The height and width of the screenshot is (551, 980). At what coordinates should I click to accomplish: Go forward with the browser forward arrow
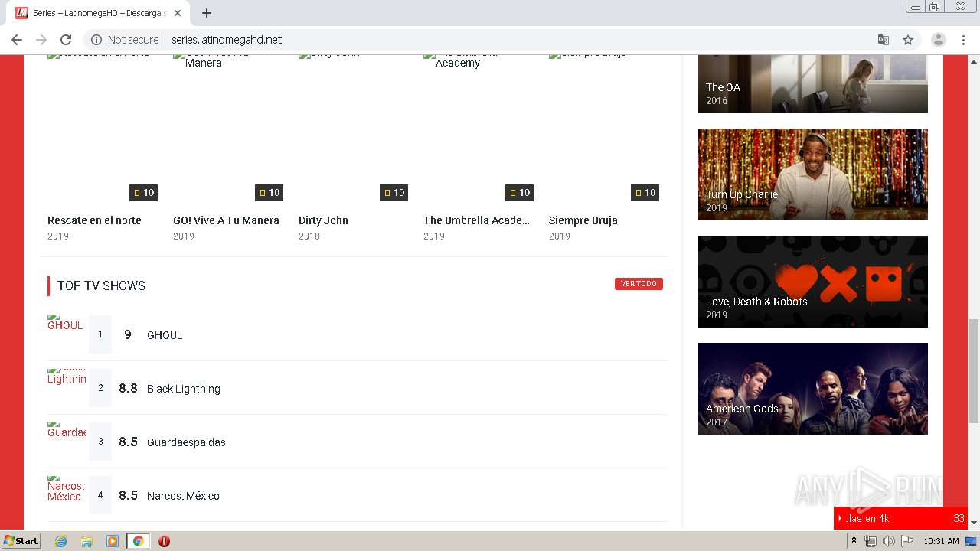(41, 40)
